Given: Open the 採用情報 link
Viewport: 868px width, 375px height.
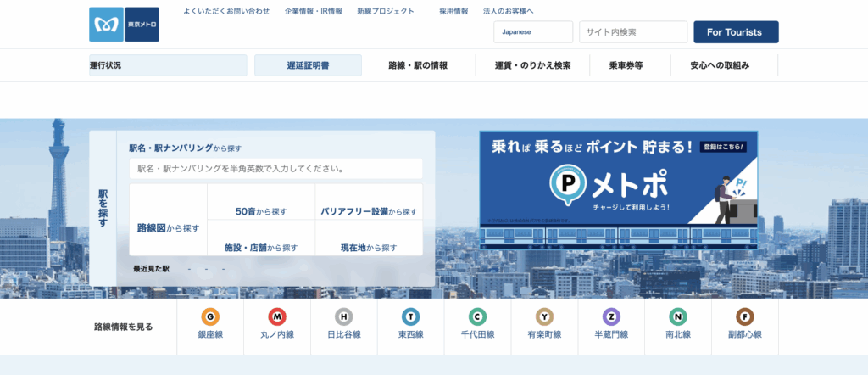Looking at the screenshot, I should pos(453,11).
